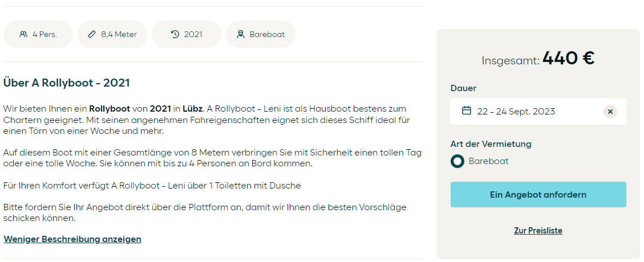Open the date range 22 - 24 Sept. 2023

[x=516, y=112]
